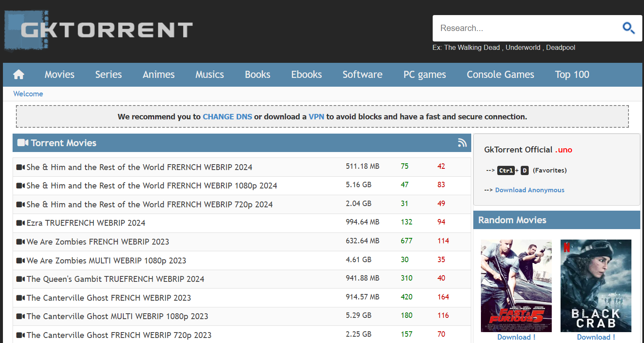
Task: Click Download under Black Crab
Action: pyautogui.click(x=596, y=337)
